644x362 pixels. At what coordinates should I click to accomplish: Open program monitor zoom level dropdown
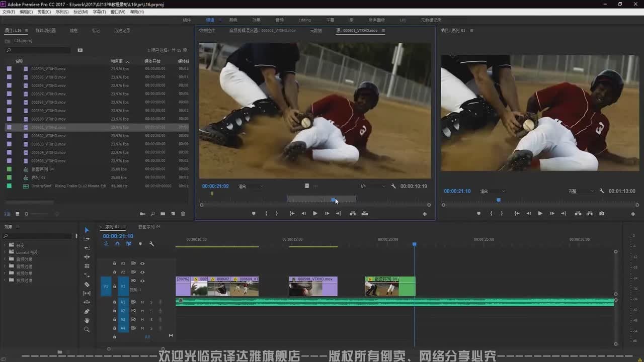click(x=493, y=191)
